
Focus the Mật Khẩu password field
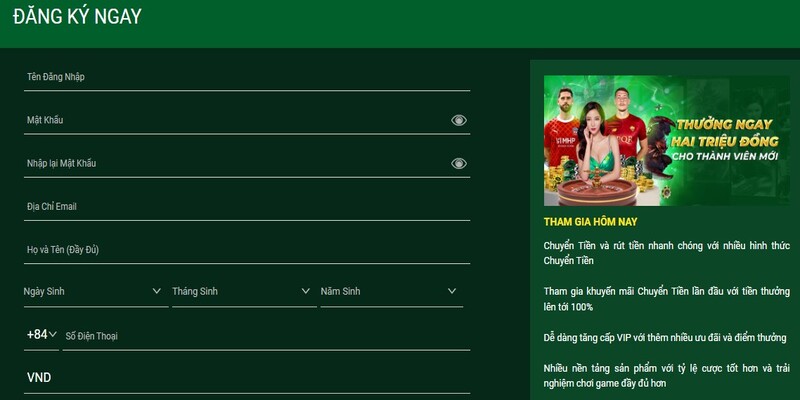tap(230, 120)
